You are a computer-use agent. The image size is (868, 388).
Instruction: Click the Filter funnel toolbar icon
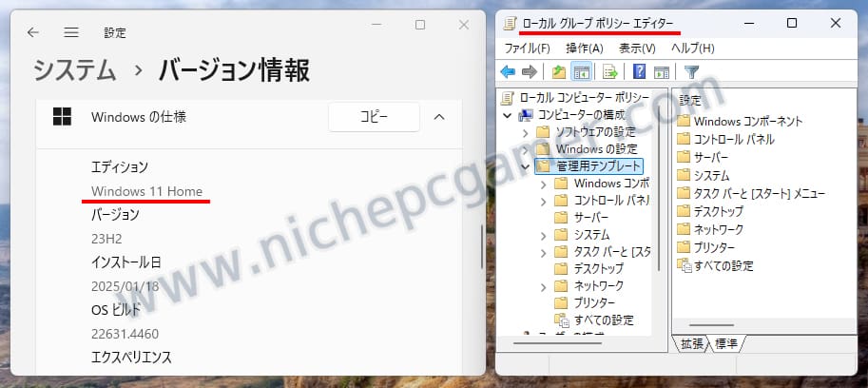pyautogui.click(x=691, y=71)
